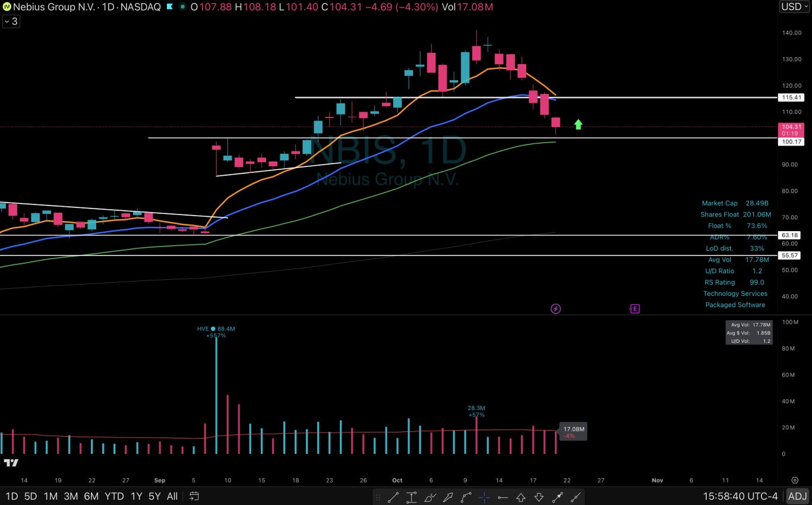
Task: Click the cyan flag next to NASDAQ
Action: 170,7
